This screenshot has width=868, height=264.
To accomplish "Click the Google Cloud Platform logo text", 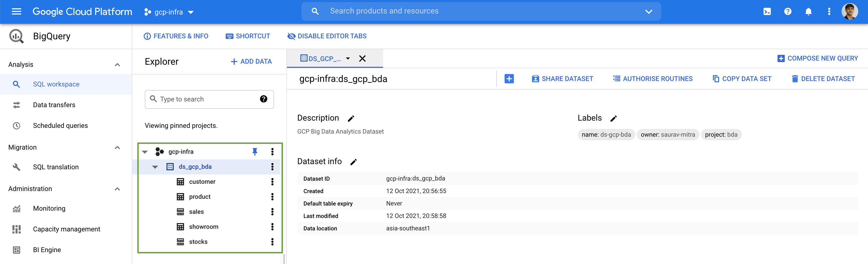I will click(82, 12).
